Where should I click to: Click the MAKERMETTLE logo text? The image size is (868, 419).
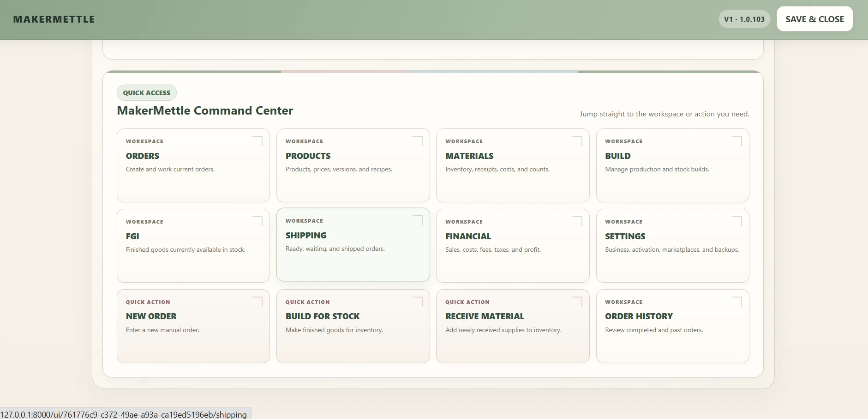coord(54,19)
